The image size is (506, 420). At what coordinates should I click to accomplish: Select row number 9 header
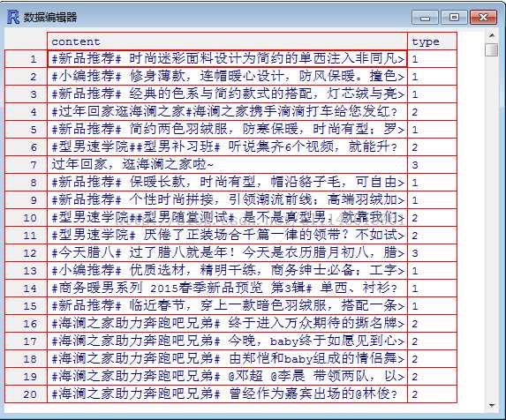click(x=26, y=200)
